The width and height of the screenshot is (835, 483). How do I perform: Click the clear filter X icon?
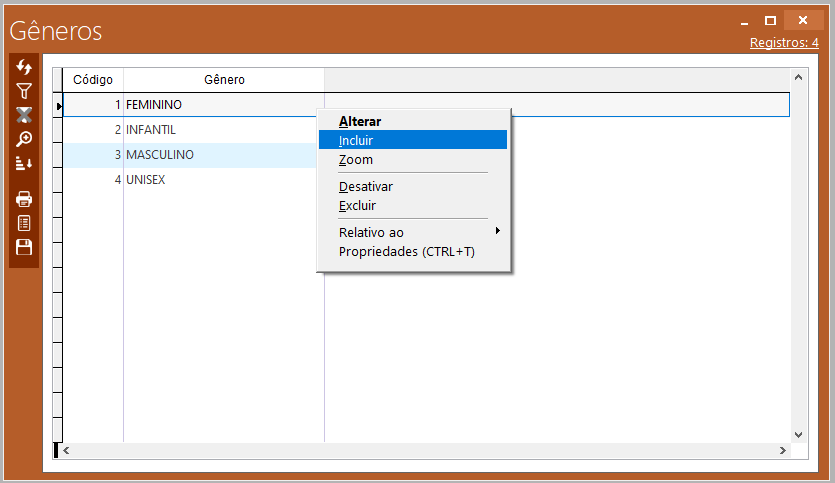[x=24, y=115]
